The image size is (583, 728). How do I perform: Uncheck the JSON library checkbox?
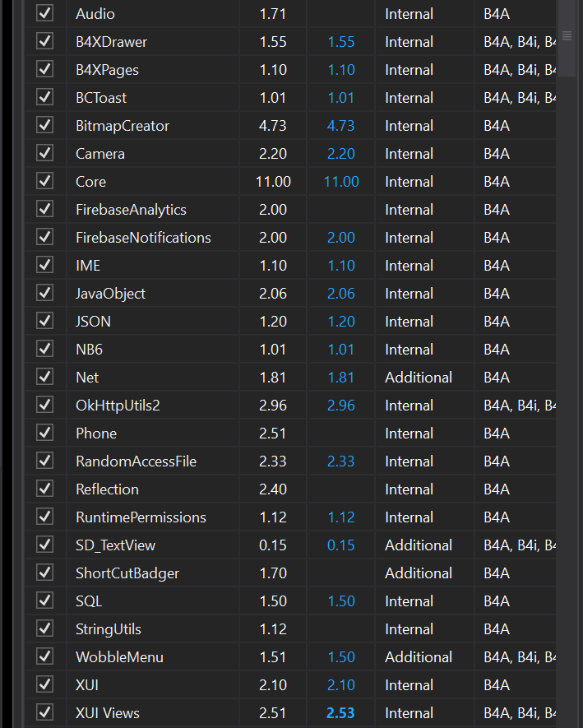coord(45,322)
